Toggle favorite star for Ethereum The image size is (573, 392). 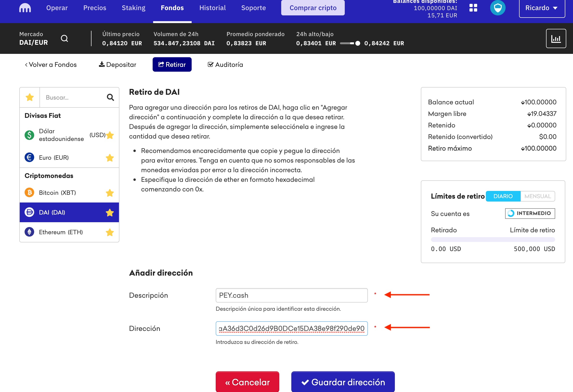pos(110,232)
